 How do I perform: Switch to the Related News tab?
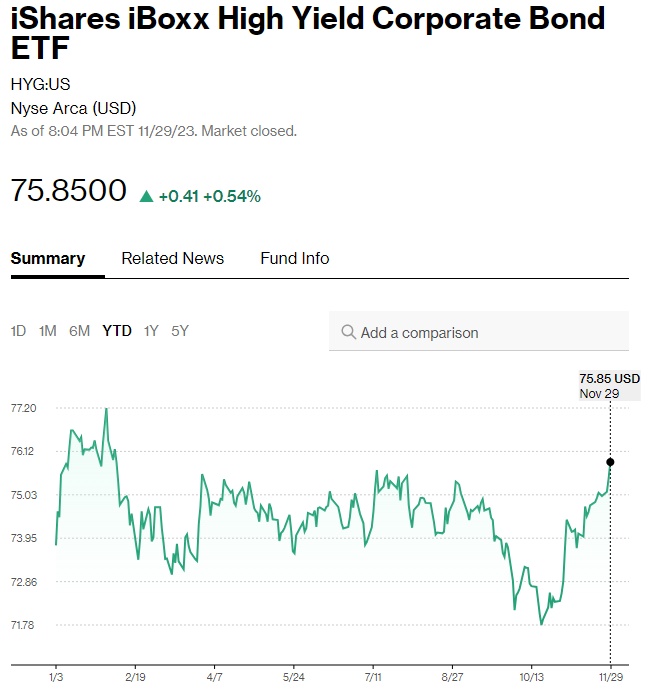tap(172, 258)
